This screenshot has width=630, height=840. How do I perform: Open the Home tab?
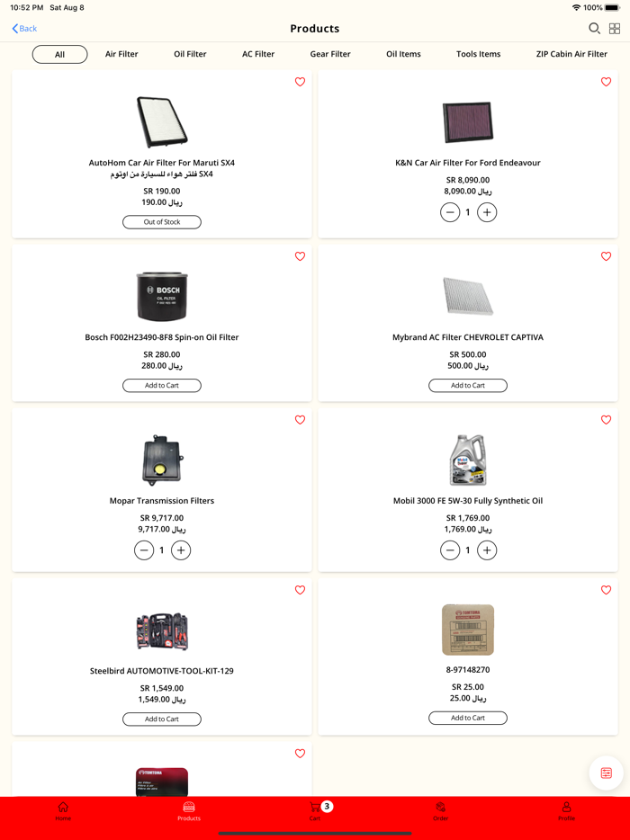(x=63, y=810)
